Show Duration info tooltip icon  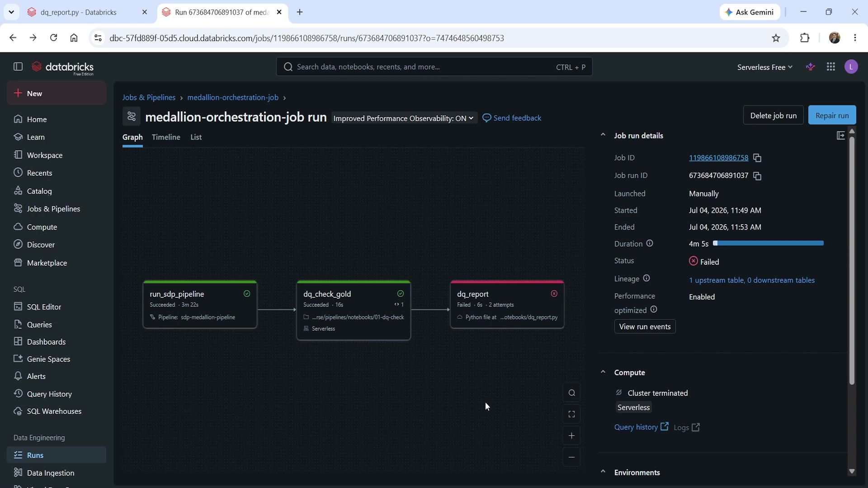tap(650, 244)
